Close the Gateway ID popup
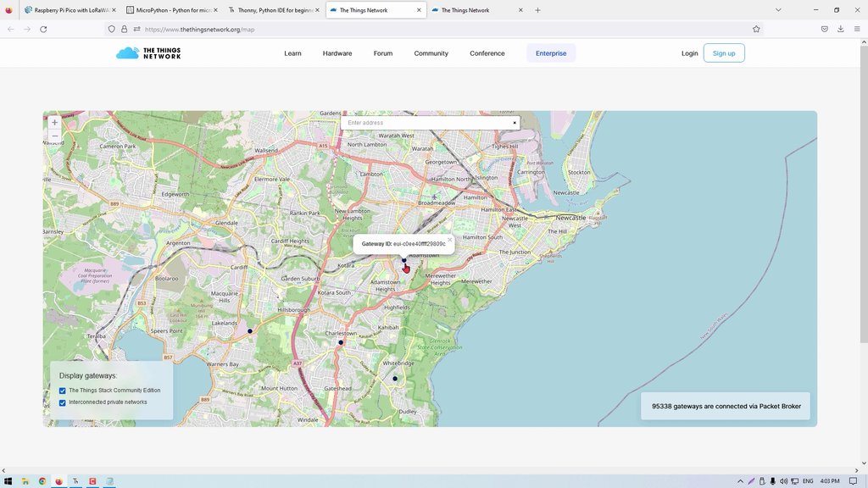The image size is (868, 488). (449, 240)
